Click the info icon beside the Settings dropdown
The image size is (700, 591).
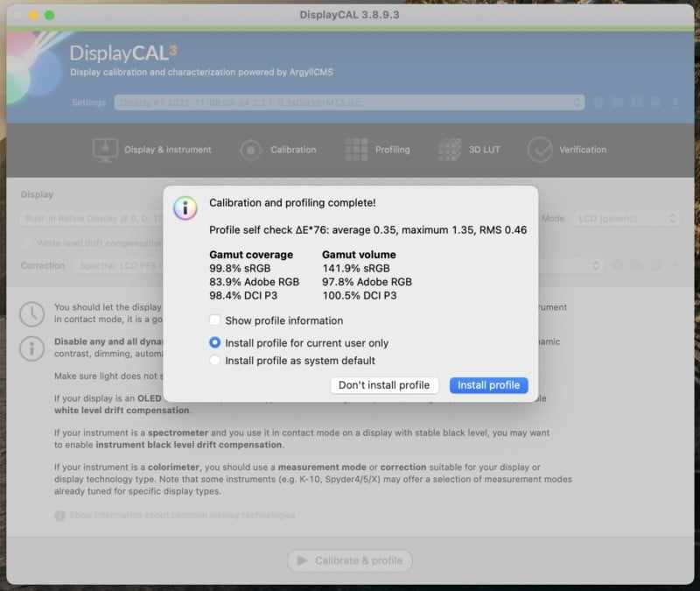599,102
